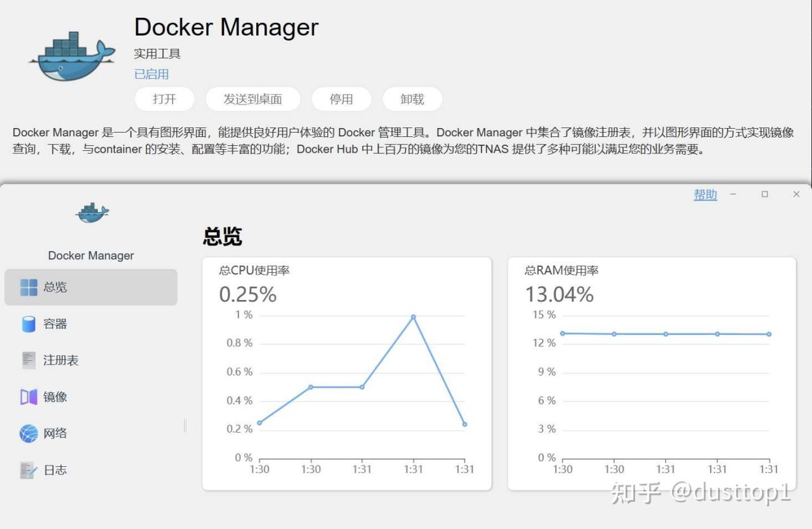Open the 容器 container cylinder icon
Screen dimensions: 812x529
point(29,324)
